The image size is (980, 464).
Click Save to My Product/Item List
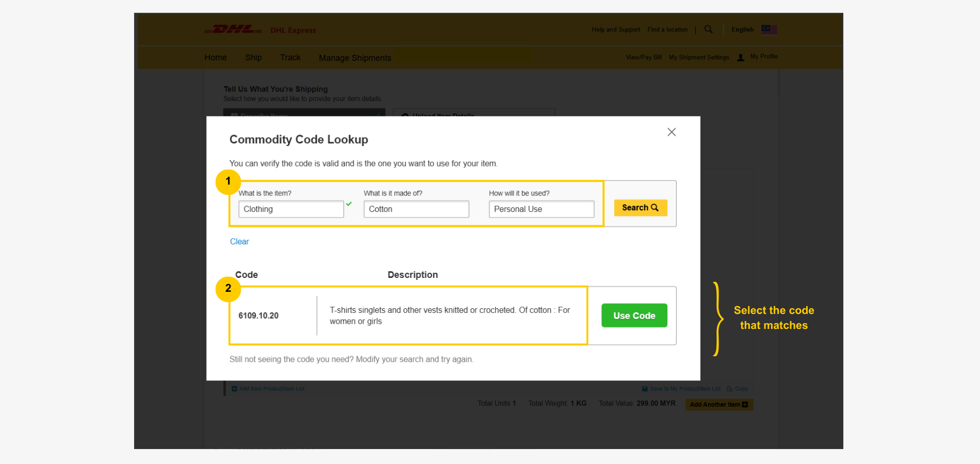pos(681,389)
